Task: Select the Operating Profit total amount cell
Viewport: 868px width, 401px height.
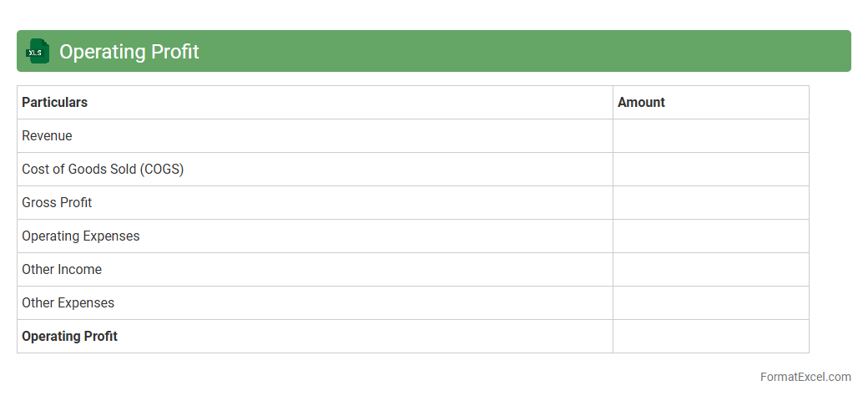Action: coord(710,336)
